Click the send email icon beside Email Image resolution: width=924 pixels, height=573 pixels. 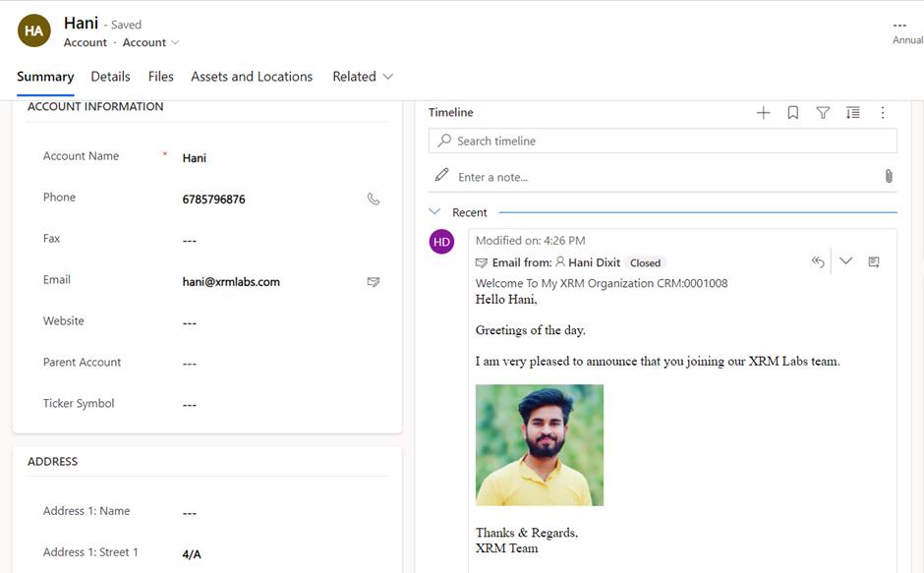coord(374,282)
